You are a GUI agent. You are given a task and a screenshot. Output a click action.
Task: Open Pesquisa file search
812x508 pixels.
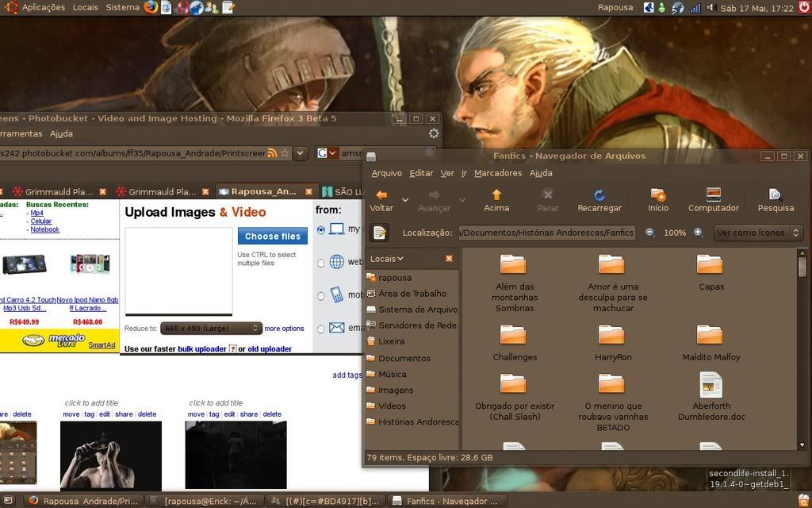click(x=775, y=195)
